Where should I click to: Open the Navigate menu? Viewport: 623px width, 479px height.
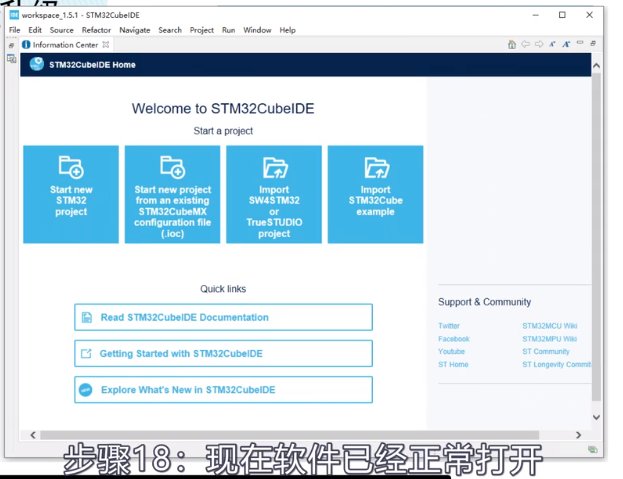[135, 30]
